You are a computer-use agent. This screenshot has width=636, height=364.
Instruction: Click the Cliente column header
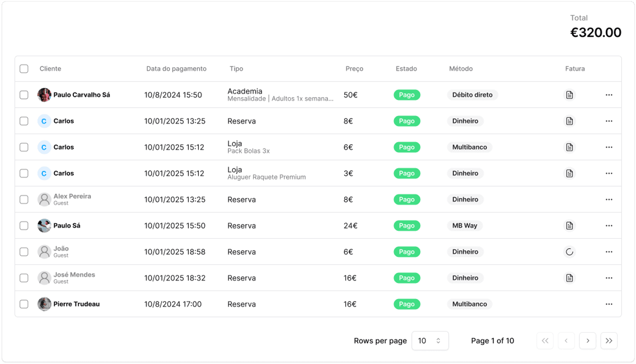point(50,69)
